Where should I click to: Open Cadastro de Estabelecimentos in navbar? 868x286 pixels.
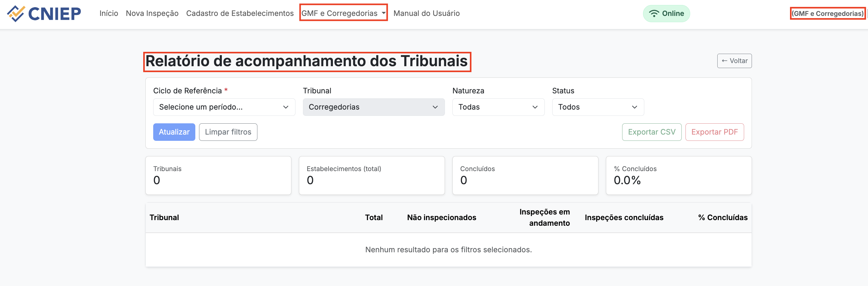(x=240, y=13)
